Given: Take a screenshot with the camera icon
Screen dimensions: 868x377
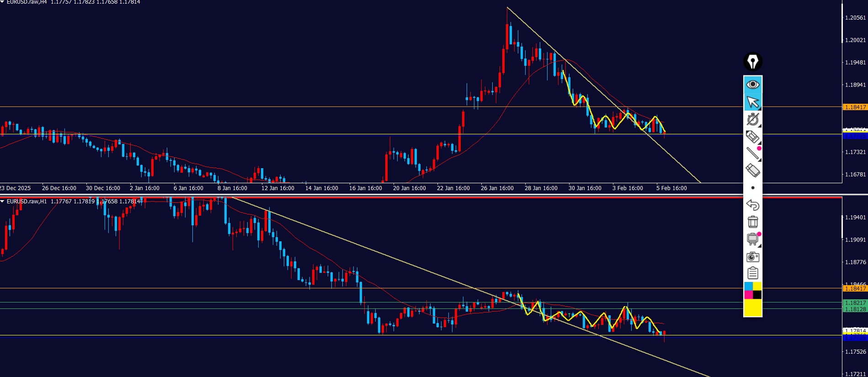Looking at the screenshot, I should (752, 257).
